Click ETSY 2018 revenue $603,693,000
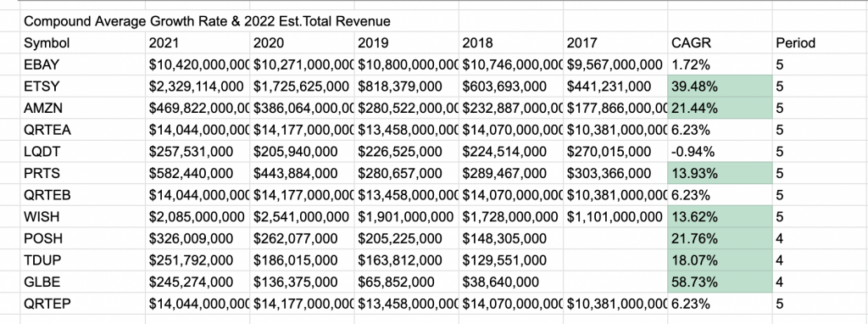This screenshot has width=868, height=324. (x=511, y=87)
